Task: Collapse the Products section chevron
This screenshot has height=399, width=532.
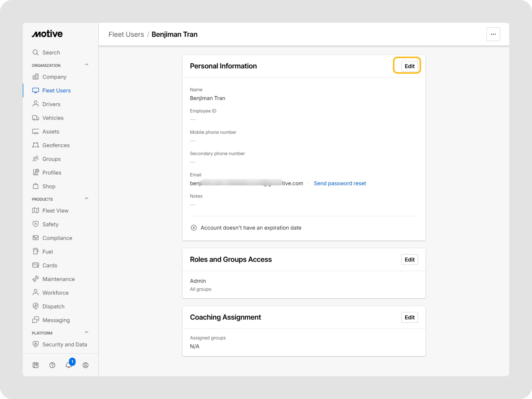Action: [x=87, y=198]
